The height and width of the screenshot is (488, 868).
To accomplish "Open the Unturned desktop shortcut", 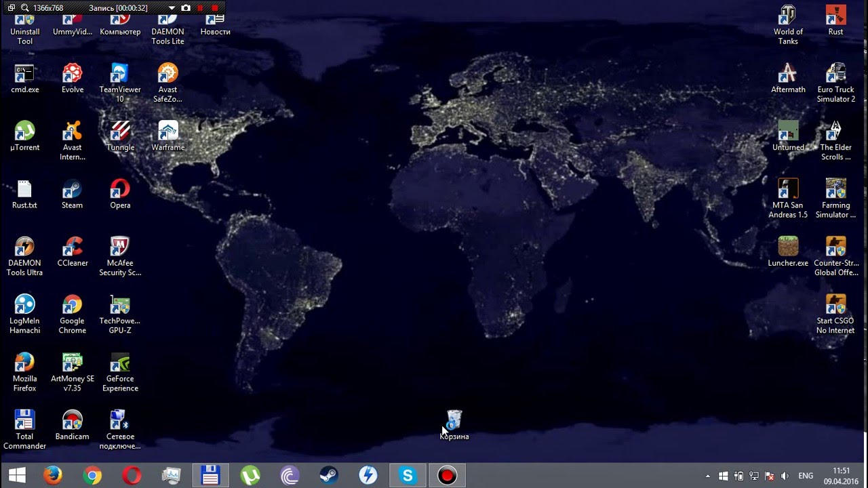I will pyautogui.click(x=788, y=136).
